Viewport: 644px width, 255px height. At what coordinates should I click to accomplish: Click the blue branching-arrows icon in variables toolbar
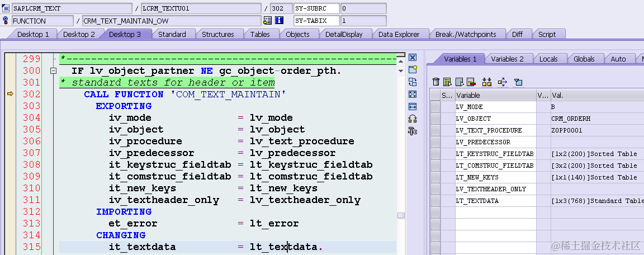coord(503,82)
